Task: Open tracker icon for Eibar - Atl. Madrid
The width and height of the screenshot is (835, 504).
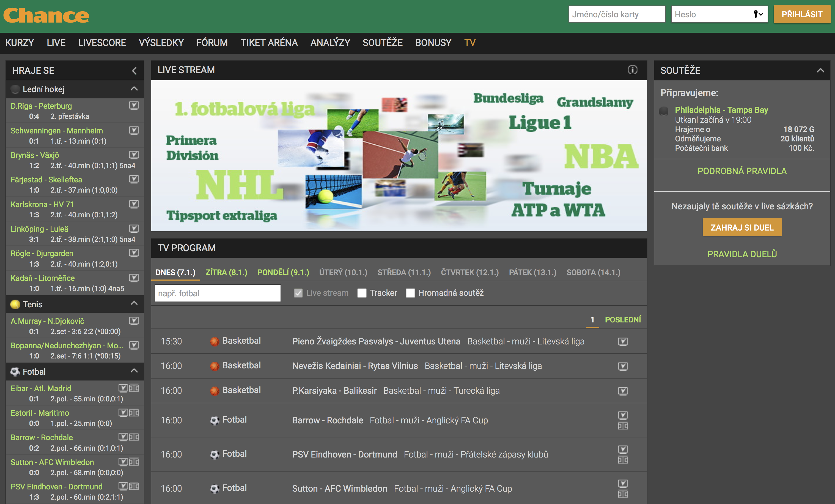Action: pyautogui.click(x=134, y=388)
